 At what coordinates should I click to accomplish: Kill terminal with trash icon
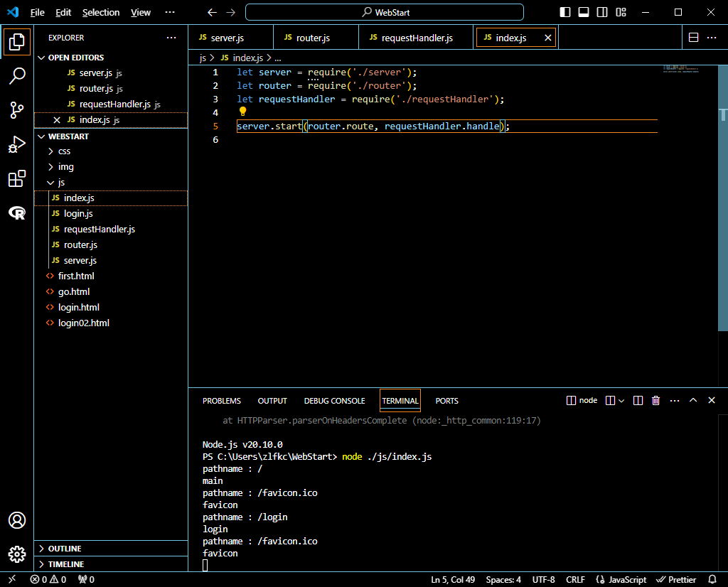(656, 401)
